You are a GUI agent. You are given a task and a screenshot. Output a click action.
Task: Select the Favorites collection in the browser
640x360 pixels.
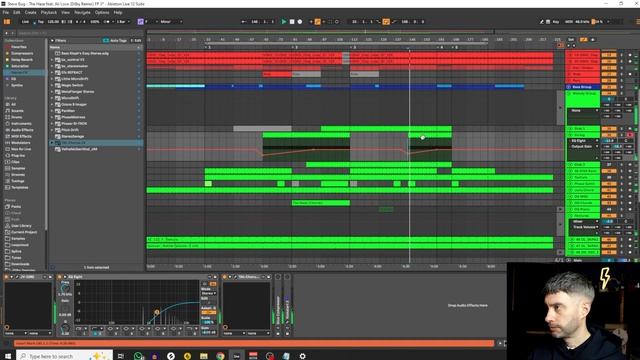coord(19,47)
